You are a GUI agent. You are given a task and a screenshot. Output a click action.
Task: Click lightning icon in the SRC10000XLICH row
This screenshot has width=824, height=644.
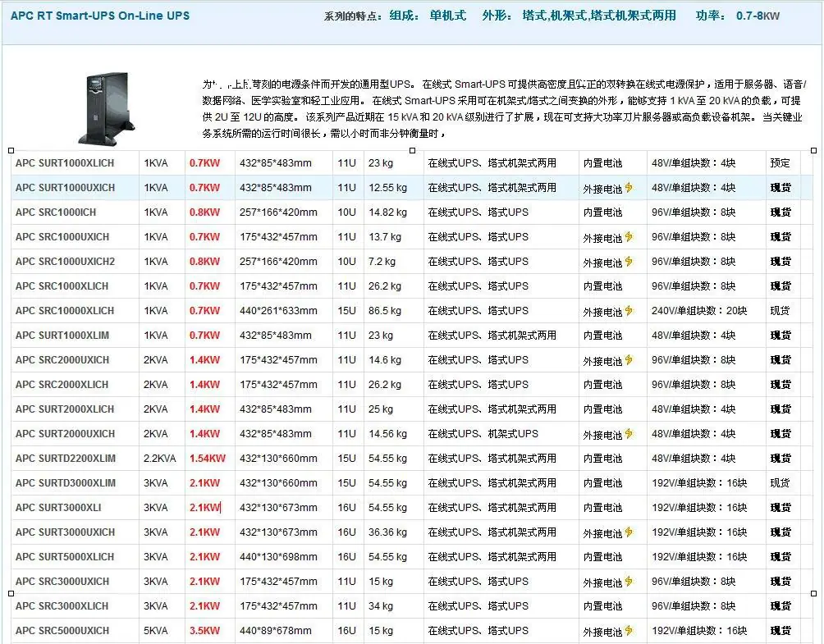[x=629, y=311]
